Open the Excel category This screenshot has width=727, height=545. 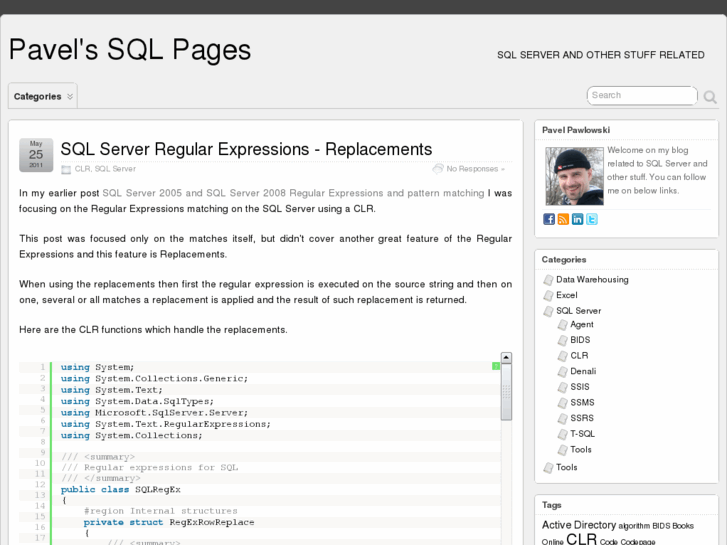[x=566, y=295]
